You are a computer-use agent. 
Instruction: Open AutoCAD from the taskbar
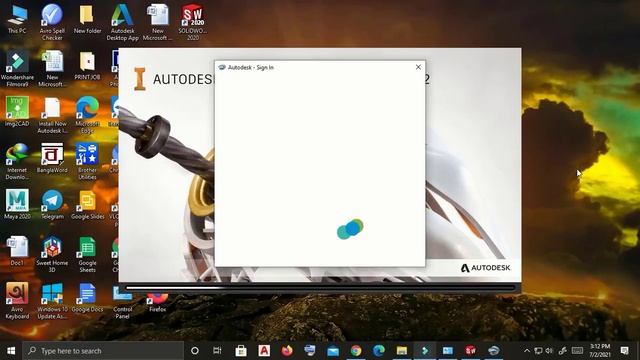tap(264, 351)
